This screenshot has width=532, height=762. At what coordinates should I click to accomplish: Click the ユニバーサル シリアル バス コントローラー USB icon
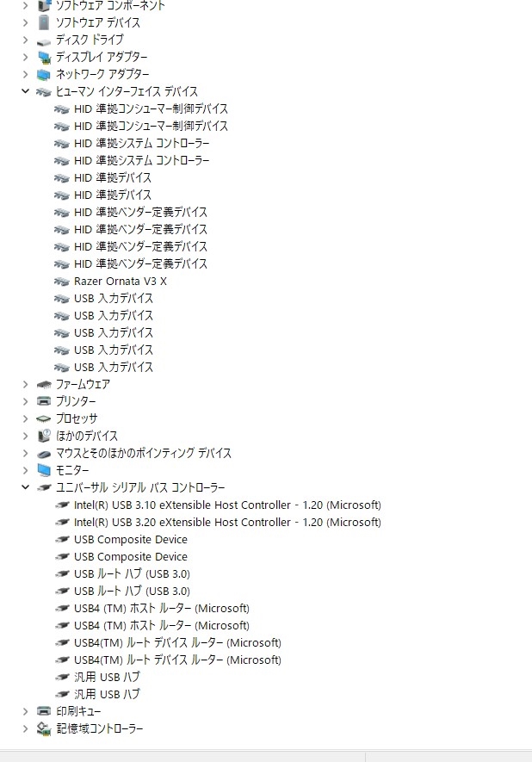click(x=44, y=487)
